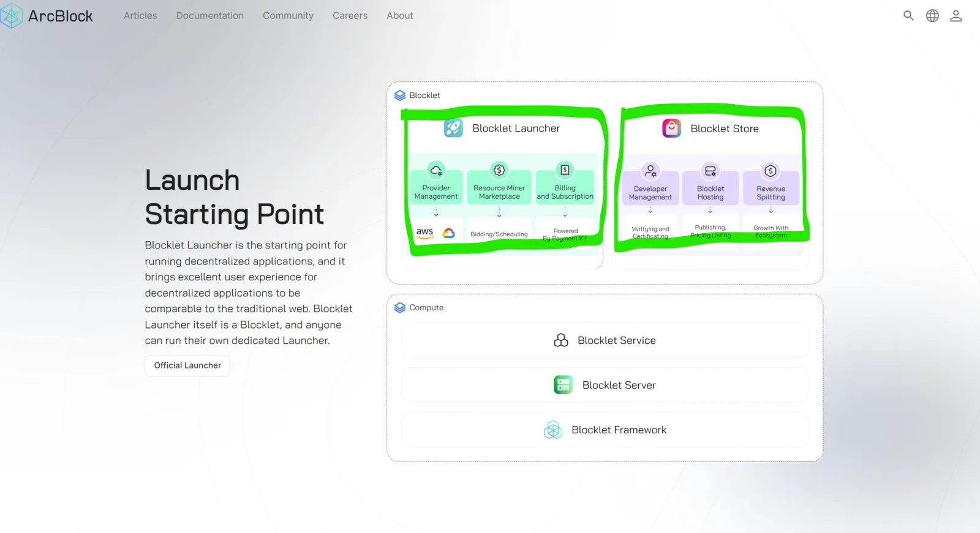The width and height of the screenshot is (980, 533).
Task: Click the ArcBlock brand name
Action: click(61, 16)
